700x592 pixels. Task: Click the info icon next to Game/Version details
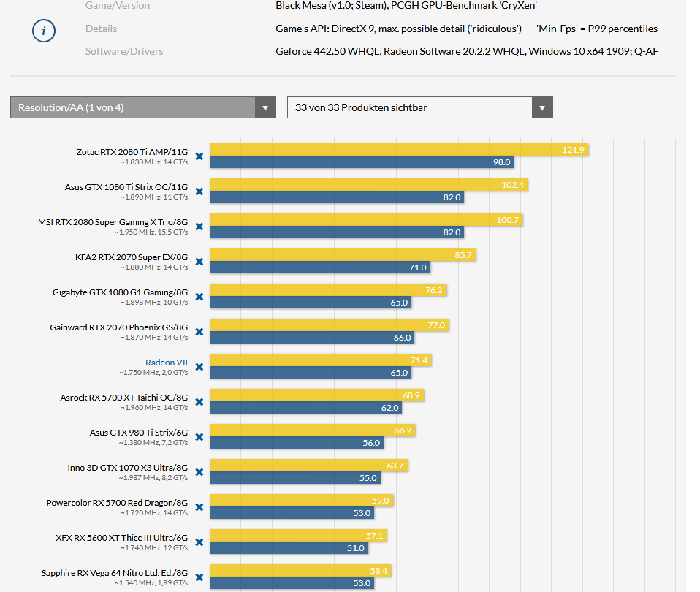(x=43, y=31)
